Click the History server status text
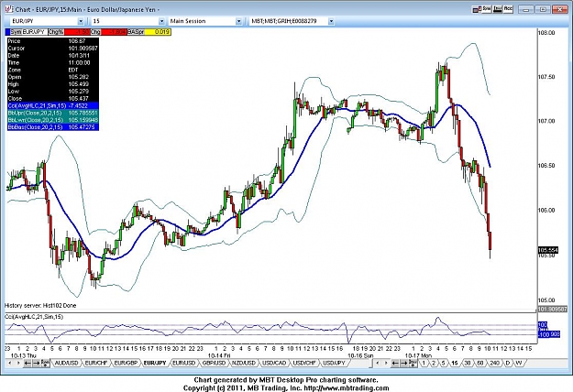 tap(40, 306)
